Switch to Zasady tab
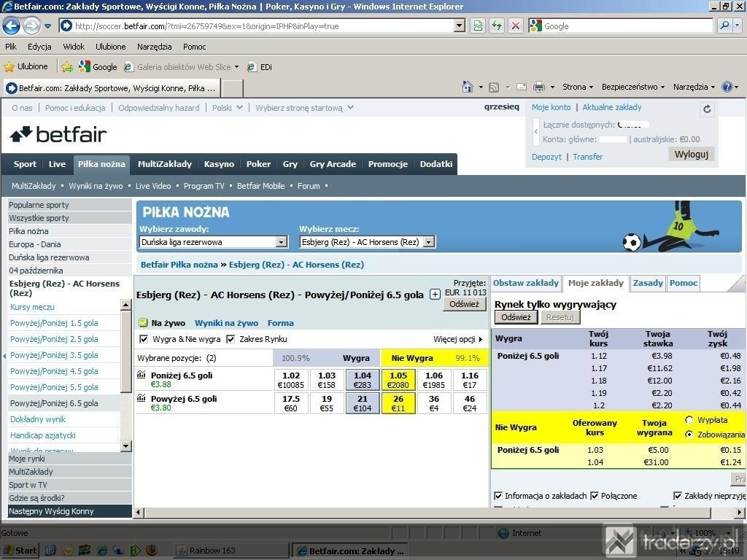 click(648, 283)
